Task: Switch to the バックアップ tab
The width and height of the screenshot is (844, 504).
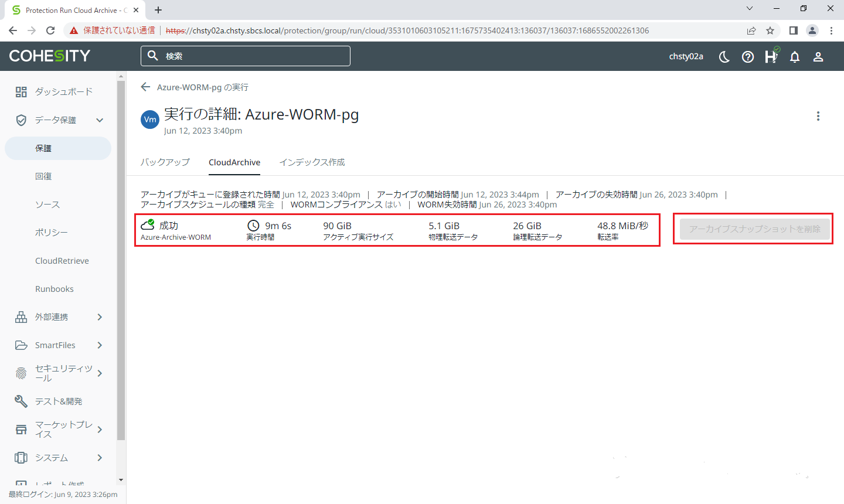Action: pos(165,162)
